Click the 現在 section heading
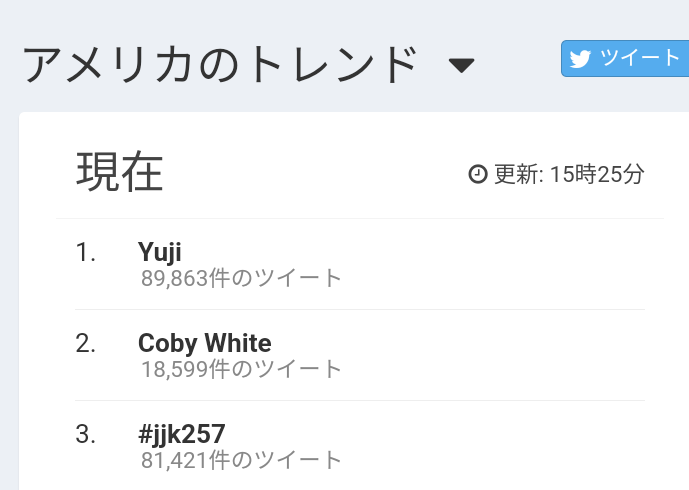Viewport: 689px width, 490px height. (120, 173)
